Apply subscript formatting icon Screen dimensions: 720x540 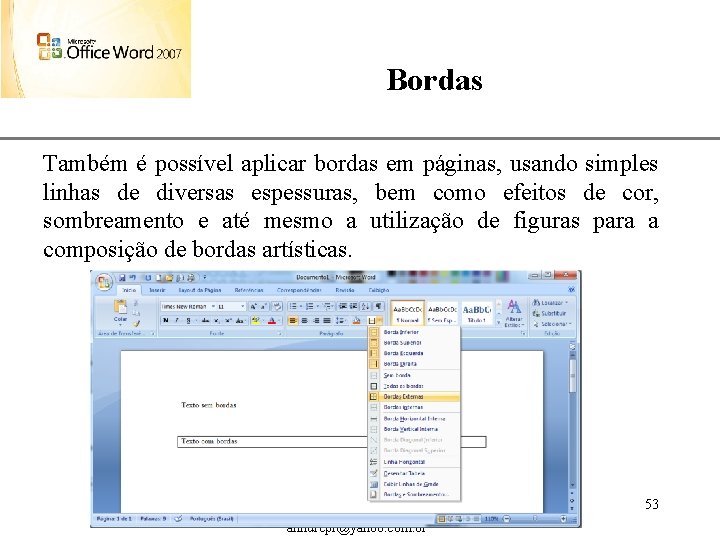point(217,321)
